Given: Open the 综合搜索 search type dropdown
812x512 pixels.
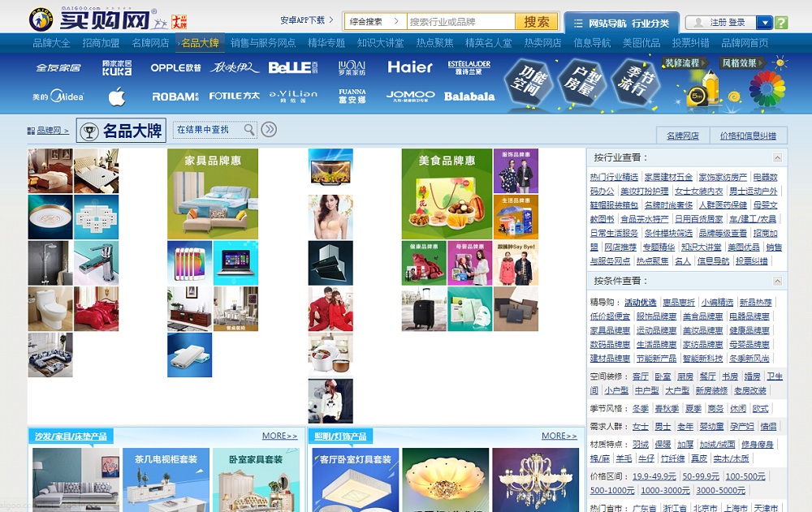Looking at the screenshot, I should coord(375,22).
